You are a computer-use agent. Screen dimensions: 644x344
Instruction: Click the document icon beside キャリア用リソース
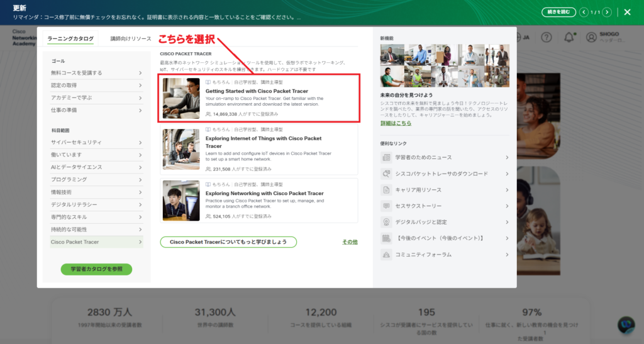386,190
